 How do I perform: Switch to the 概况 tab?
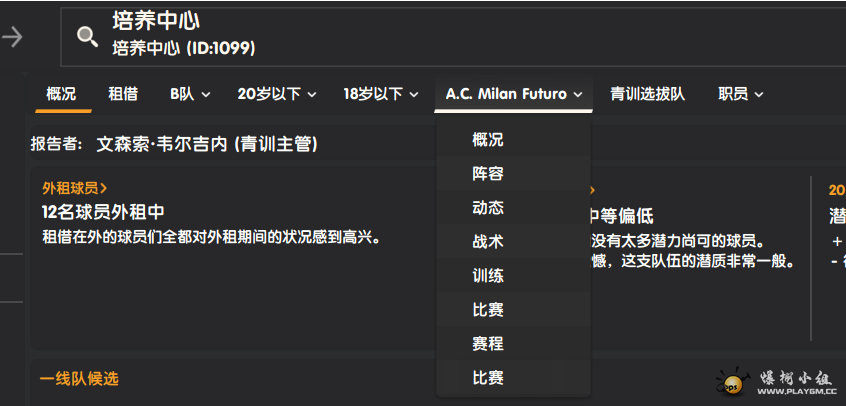coord(61,94)
